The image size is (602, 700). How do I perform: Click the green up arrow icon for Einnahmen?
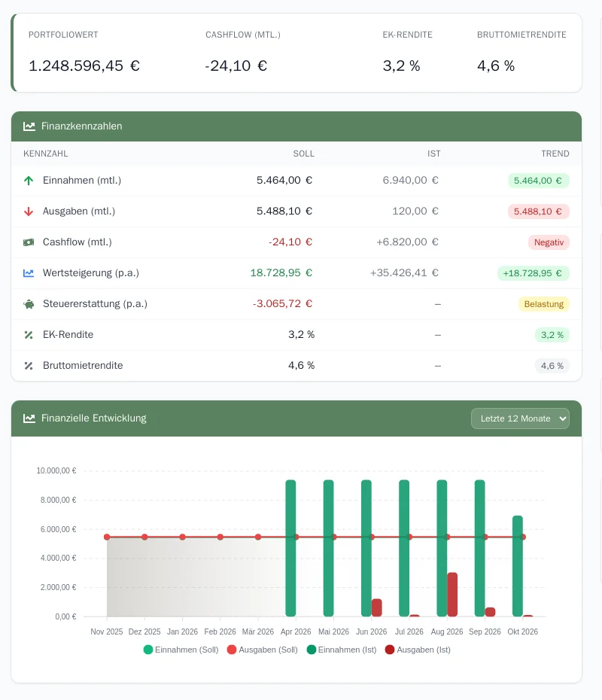coord(29,181)
